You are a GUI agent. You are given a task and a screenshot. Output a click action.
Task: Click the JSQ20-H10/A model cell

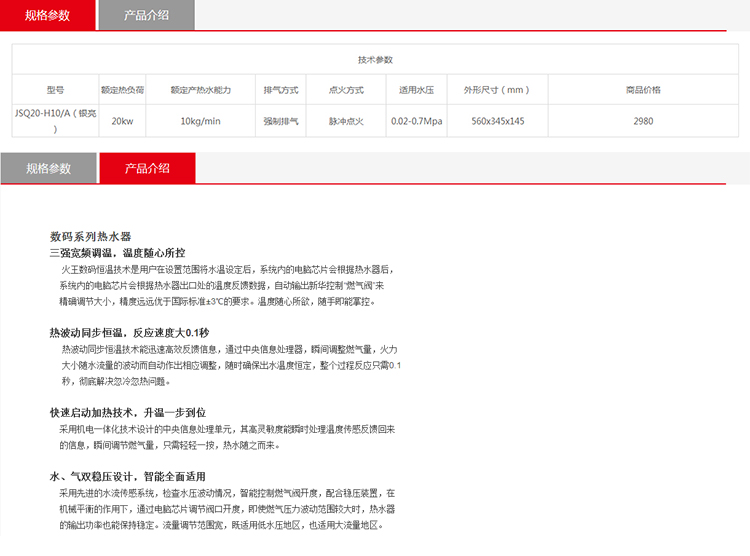(x=55, y=121)
